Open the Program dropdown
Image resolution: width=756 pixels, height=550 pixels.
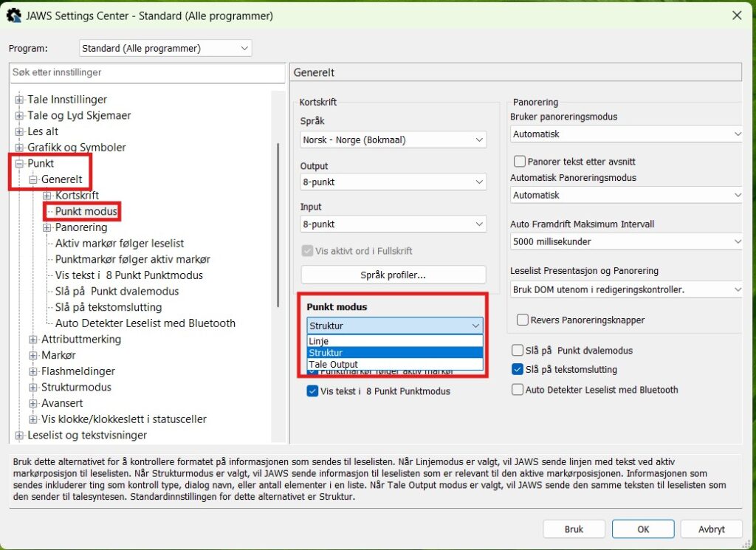click(x=165, y=48)
